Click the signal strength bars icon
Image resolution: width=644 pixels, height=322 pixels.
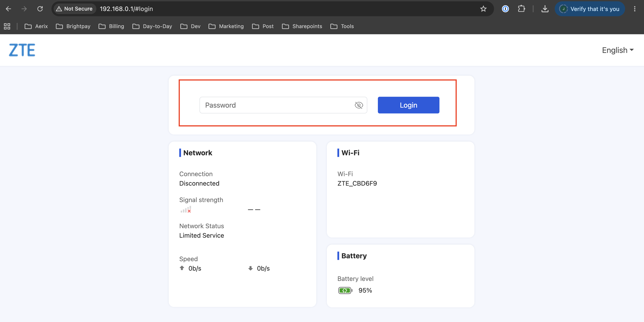186,209
